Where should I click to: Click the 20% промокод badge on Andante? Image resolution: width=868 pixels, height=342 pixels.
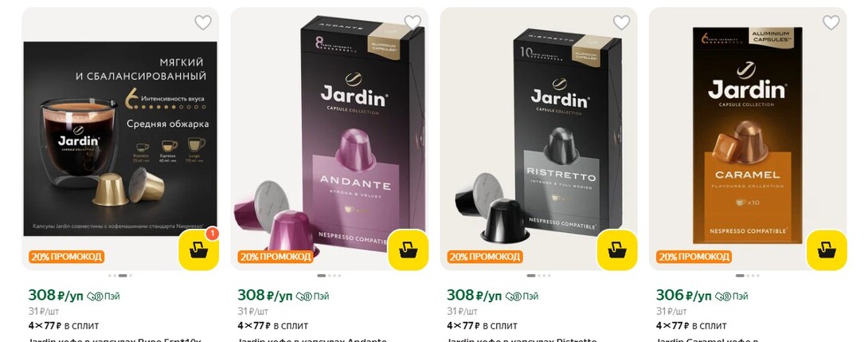pos(276,257)
